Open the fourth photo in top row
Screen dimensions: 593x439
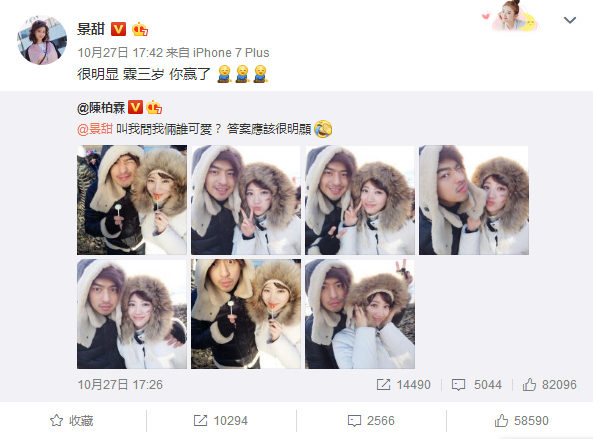point(474,200)
